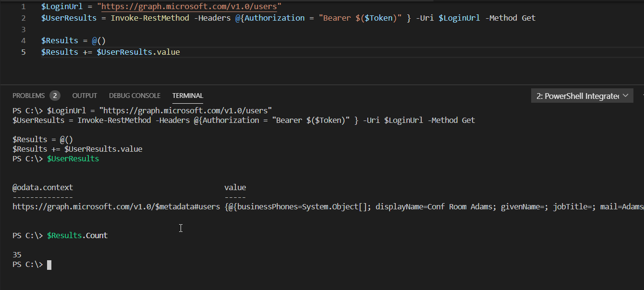This screenshot has width=644, height=290.
Task: Place cursor at the terminal prompt block
Action: [x=49, y=265]
